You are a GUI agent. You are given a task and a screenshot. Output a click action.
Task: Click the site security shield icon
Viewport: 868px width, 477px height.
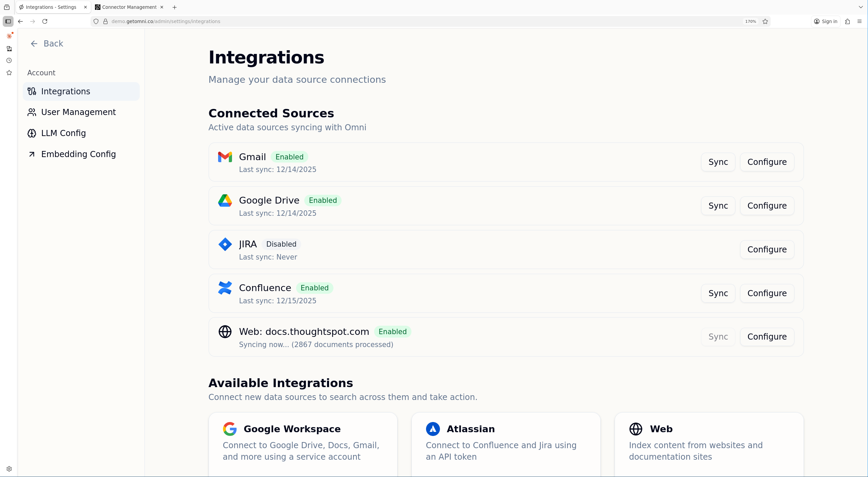point(96,21)
